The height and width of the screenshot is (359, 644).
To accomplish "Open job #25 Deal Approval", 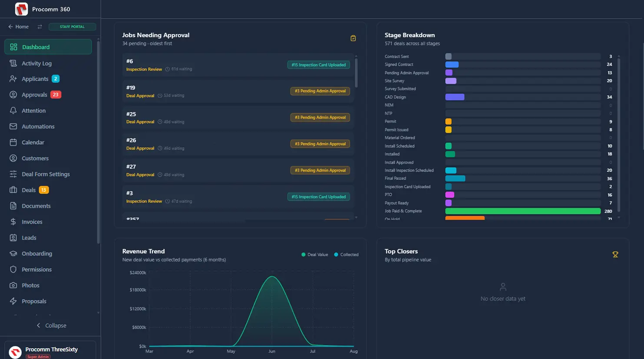I will pyautogui.click(x=238, y=118).
